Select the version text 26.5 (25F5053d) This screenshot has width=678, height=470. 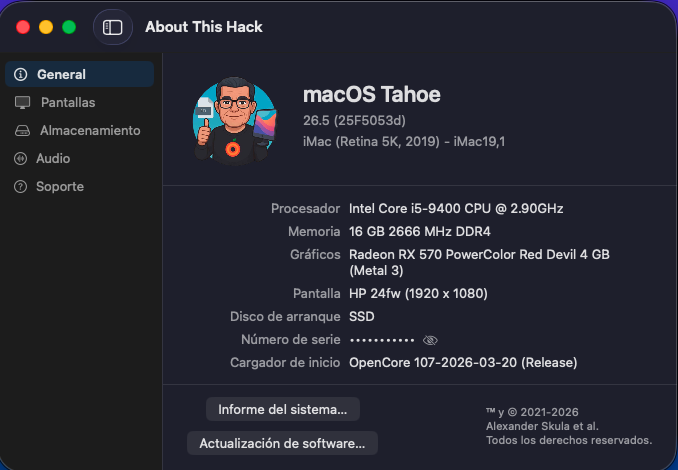[355, 121]
